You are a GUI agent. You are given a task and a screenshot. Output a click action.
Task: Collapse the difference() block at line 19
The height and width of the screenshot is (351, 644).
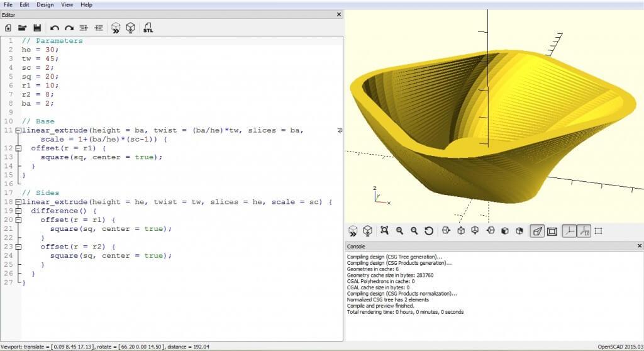point(18,211)
